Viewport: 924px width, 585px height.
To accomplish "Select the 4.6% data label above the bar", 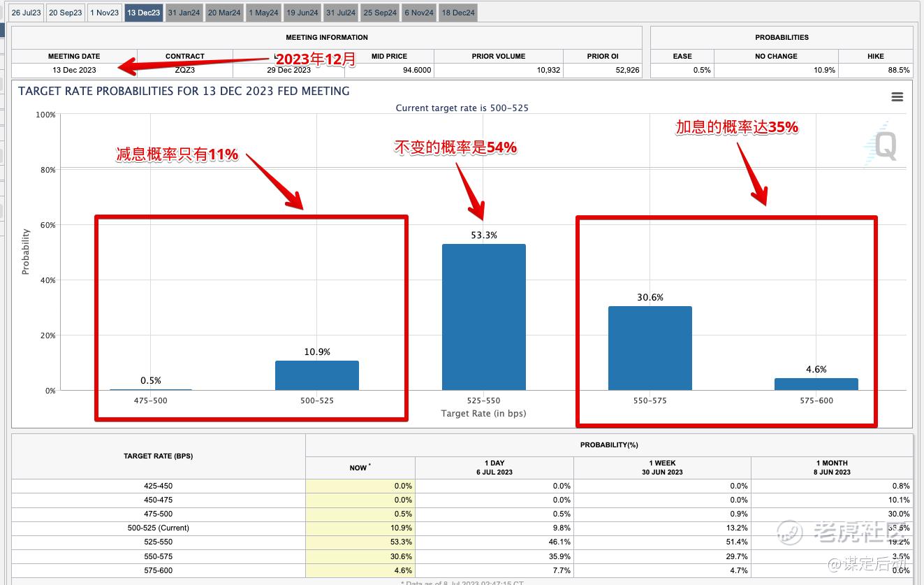I will click(x=816, y=370).
